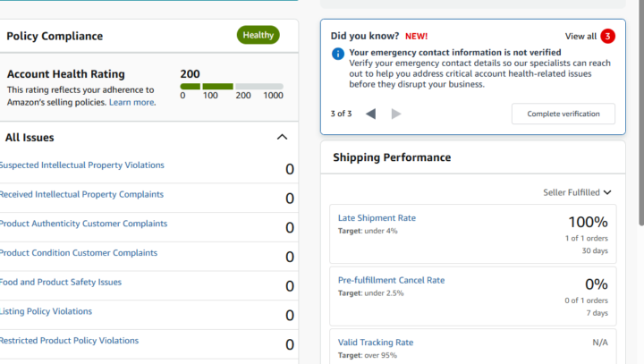Screen dimensions: 644x364
Task: Click the count 0 for Listing Policy Violations
Action: (290, 315)
